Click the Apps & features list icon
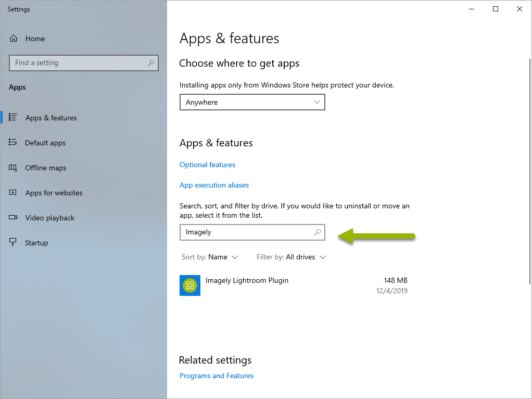This screenshot has width=532, height=399. coord(13,117)
